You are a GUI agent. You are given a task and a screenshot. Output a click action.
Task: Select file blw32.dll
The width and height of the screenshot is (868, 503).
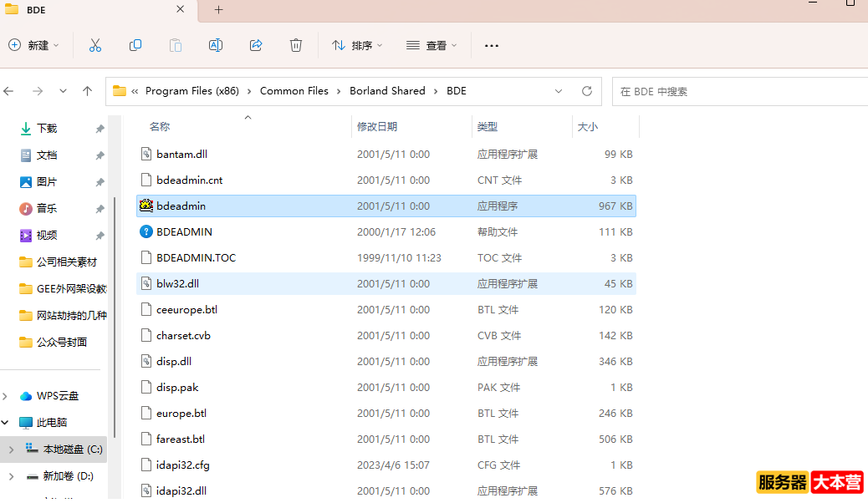click(x=385, y=283)
